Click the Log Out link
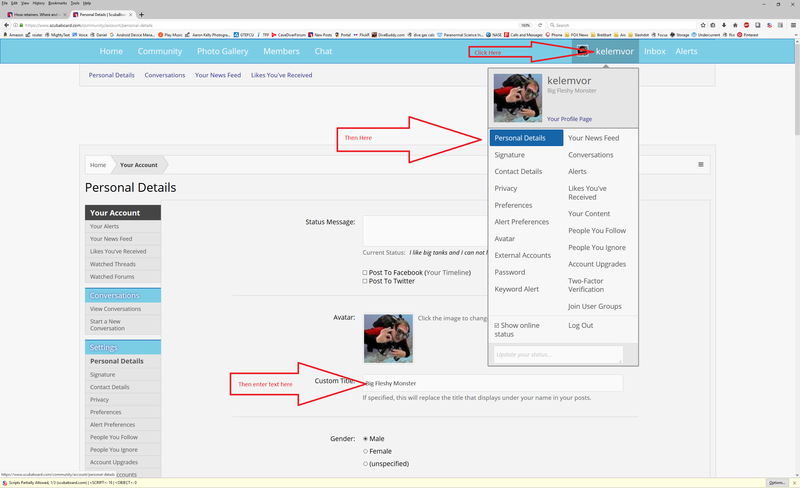This screenshot has height=488, width=800. tap(580, 325)
